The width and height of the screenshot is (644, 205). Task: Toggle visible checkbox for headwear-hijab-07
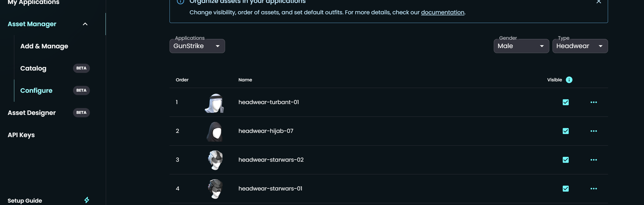coord(565,131)
